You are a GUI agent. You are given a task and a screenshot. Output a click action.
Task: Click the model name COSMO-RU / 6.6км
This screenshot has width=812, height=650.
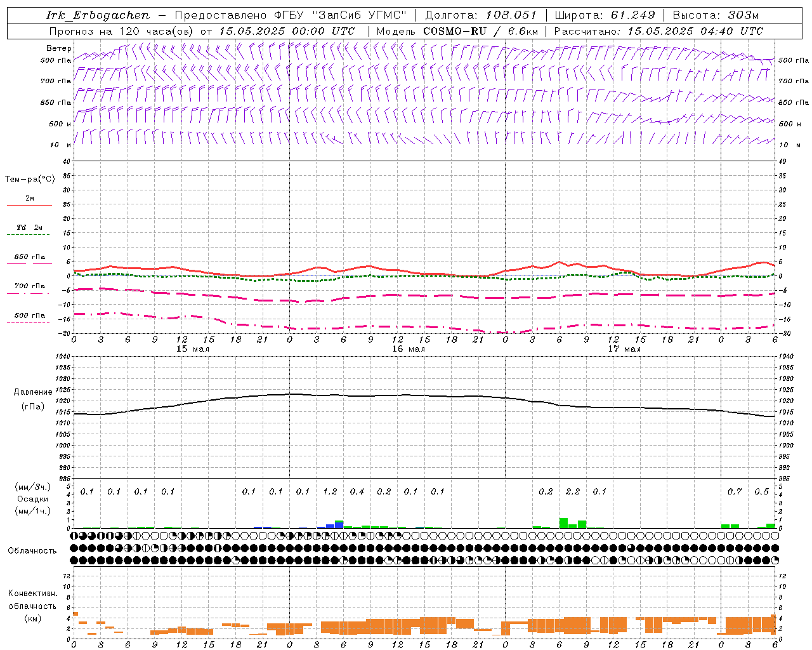(x=480, y=31)
